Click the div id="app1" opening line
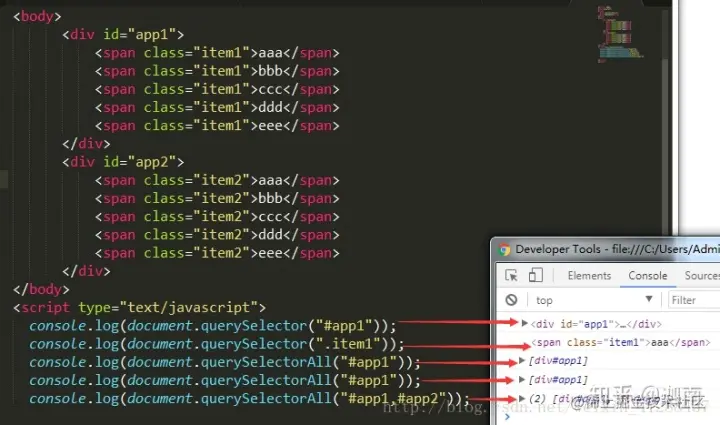The image size is (720, 425). tap(123, 34)
